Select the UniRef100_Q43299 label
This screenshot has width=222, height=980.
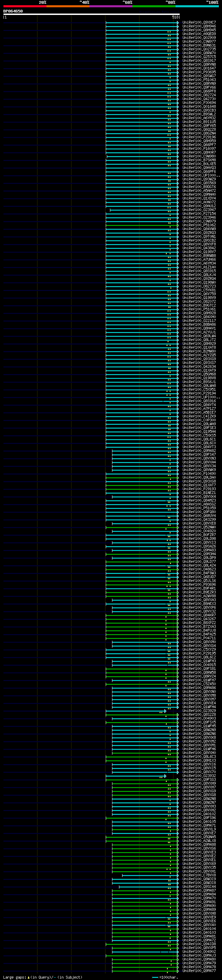pos(199,520)
